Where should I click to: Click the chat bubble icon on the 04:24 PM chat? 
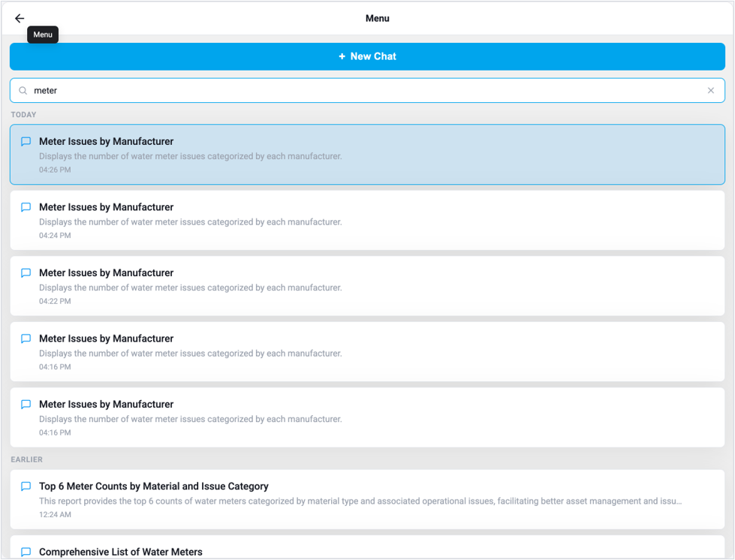tap(26, 207)
